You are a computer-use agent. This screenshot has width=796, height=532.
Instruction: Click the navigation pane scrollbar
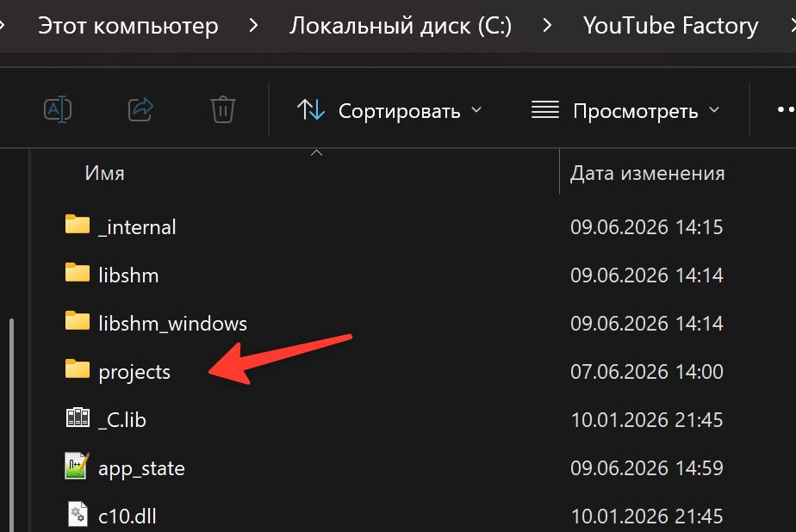[11, 424]
